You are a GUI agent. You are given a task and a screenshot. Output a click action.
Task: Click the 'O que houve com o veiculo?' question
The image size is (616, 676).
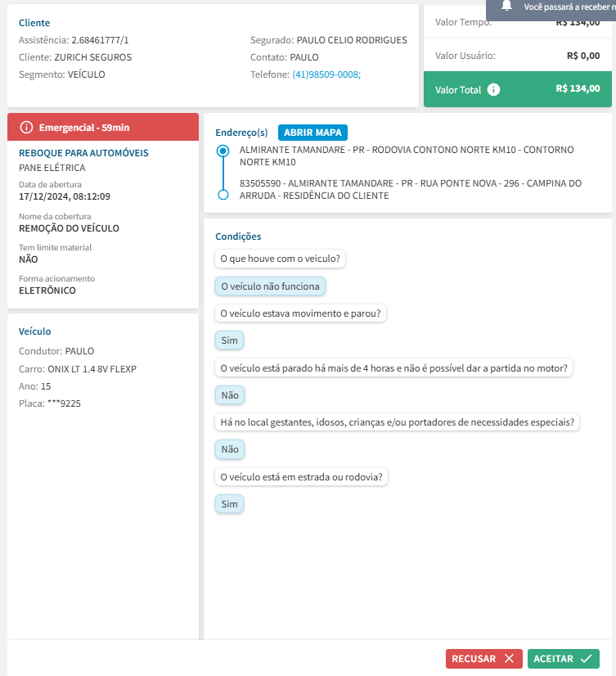[281, 259]
